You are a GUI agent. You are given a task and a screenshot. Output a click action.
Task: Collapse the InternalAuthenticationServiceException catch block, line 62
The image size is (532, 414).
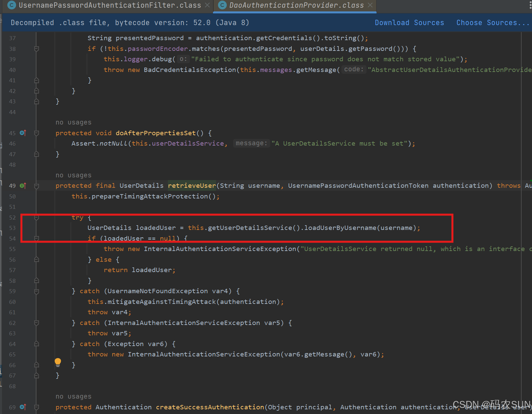[x=36, y=323]
